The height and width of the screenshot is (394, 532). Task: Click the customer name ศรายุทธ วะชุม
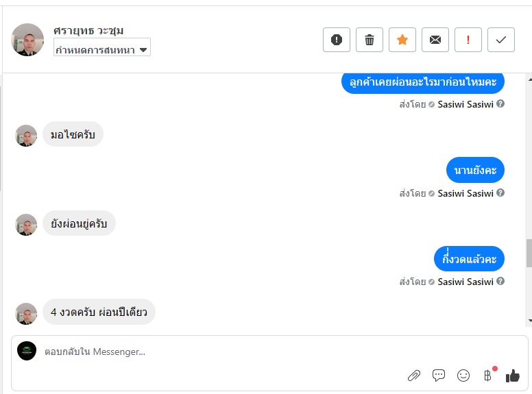[88, 31]
